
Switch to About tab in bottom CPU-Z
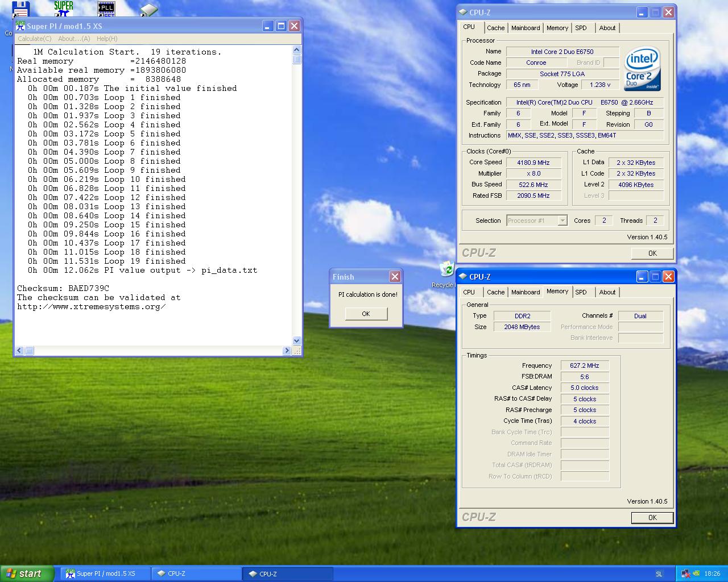coord(607,292)
